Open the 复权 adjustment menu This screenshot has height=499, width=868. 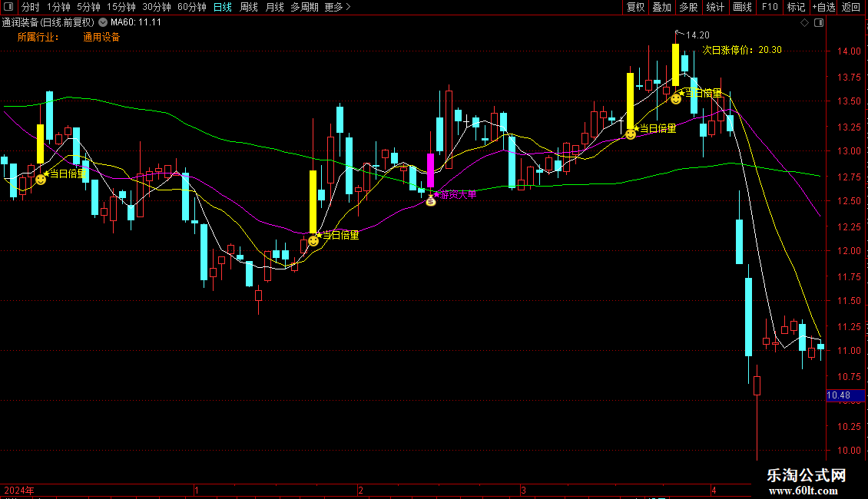pyautogui.click(x=635, y=7)
